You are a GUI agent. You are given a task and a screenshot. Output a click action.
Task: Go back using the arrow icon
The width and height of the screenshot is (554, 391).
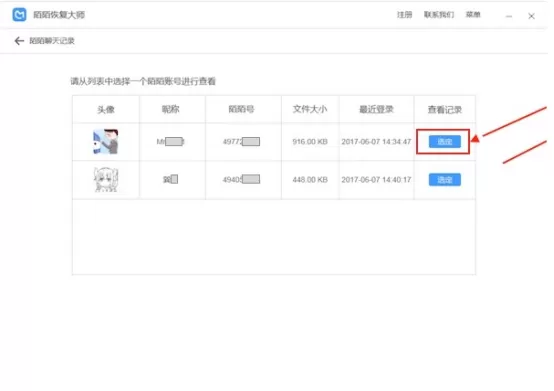click(19, 41)
